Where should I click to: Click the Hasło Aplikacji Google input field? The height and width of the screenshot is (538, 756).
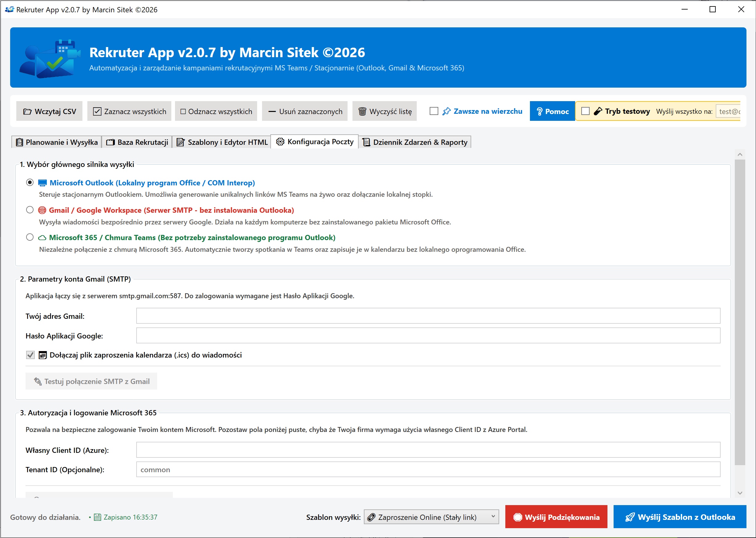428,336
